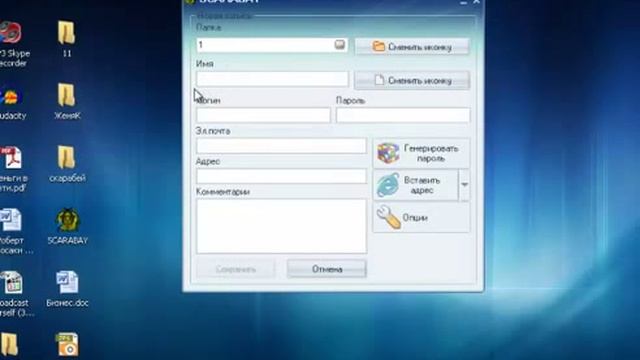Click Генерировать пароль button
This screenshot has width=640, height=360.
pos(421,153)
